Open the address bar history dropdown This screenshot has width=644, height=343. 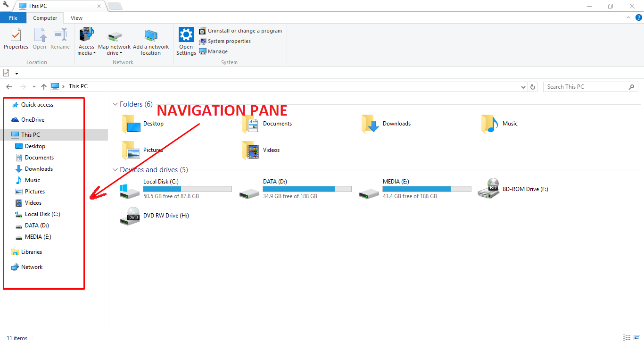523,86
